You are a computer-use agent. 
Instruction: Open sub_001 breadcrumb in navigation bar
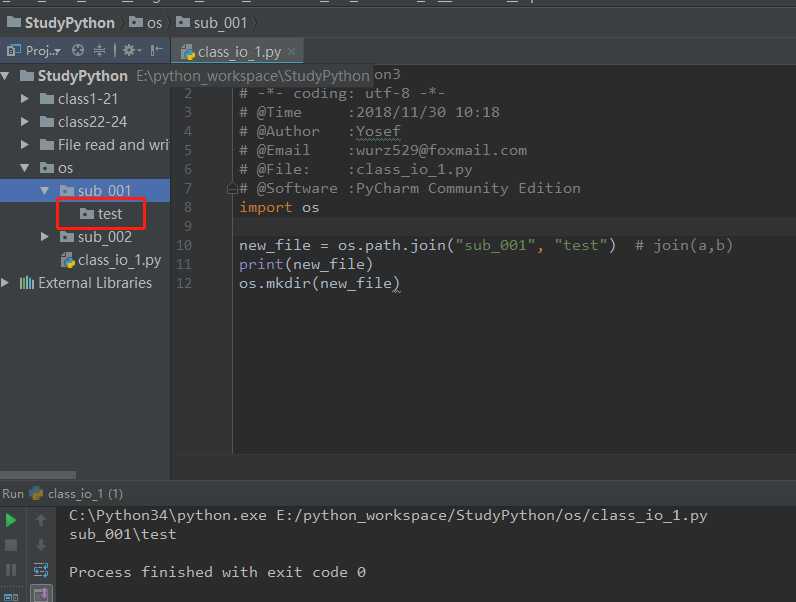(x=212, y=23)
